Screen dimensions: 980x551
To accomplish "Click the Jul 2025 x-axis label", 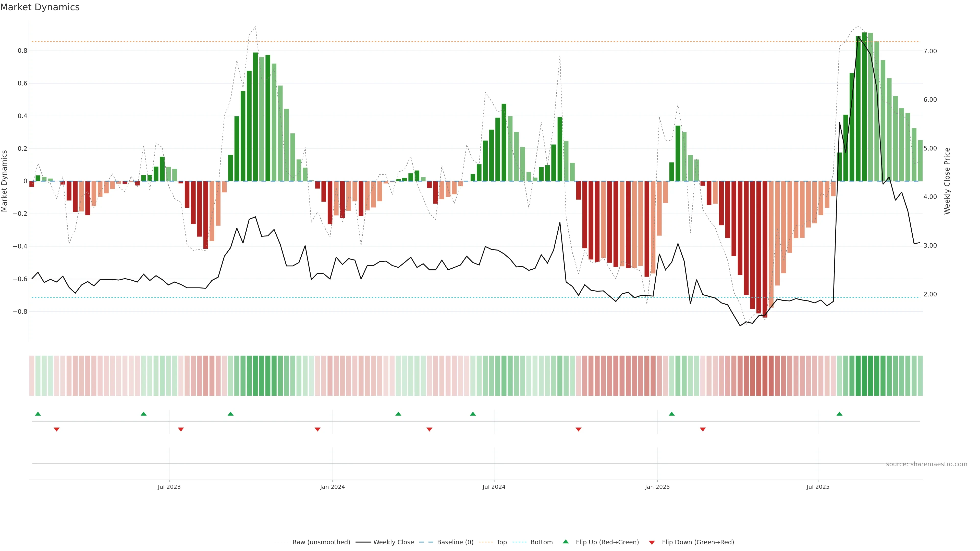I will click(x=817, y=487).
